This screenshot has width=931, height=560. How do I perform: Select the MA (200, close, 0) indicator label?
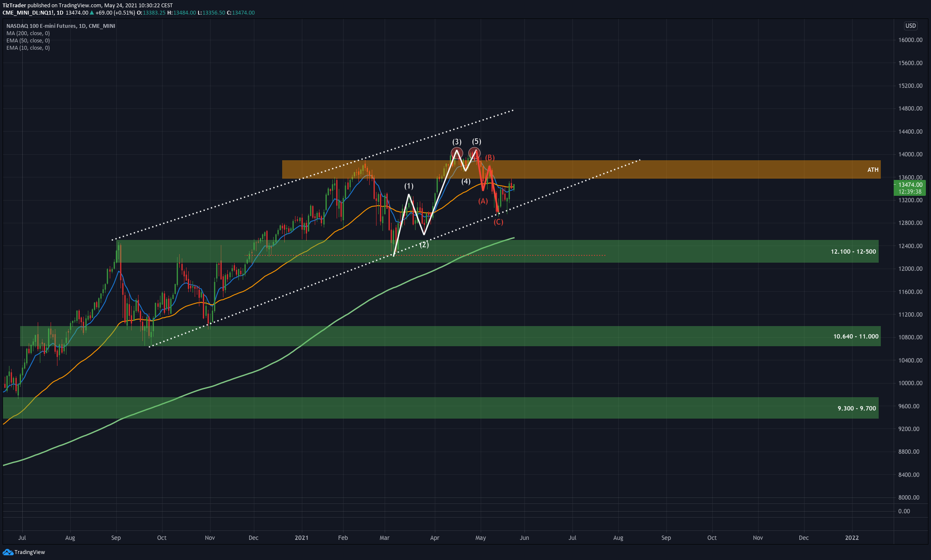(28, 33)
